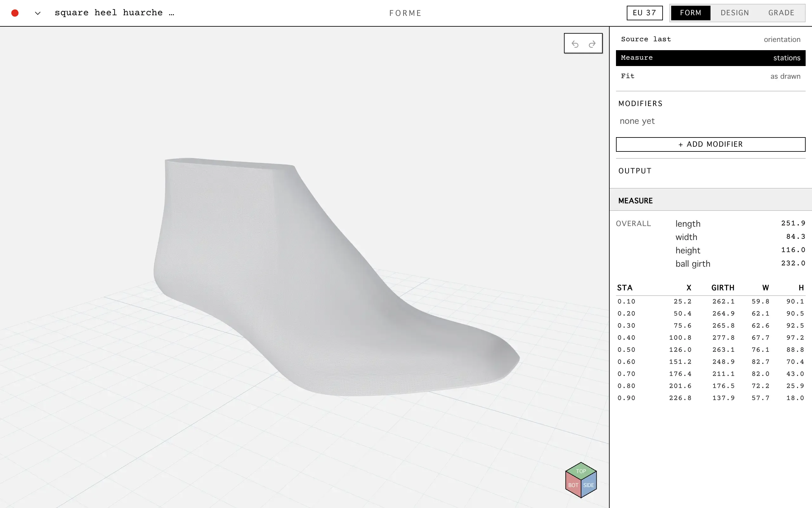Click the FORME title text
This screenshot has width=812, height=508.
tap(405, 13)
